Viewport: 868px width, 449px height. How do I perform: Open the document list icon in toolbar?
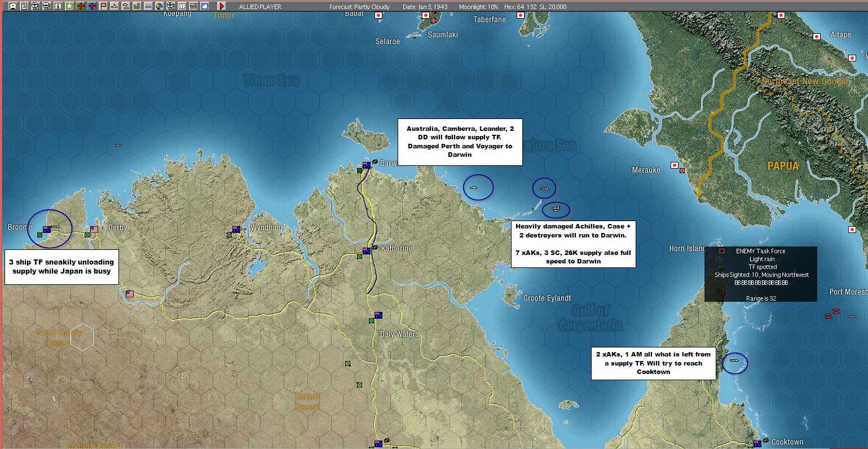click(24, 6)
